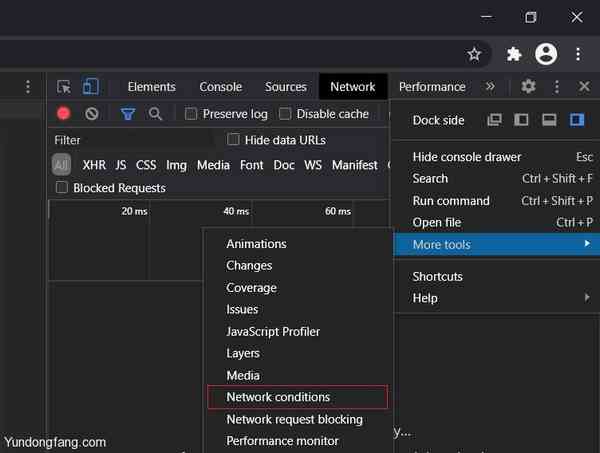Viewport: 600px width, 453px height.
Task: Enable the Preserve log checkbox
Action: point(191,114)
